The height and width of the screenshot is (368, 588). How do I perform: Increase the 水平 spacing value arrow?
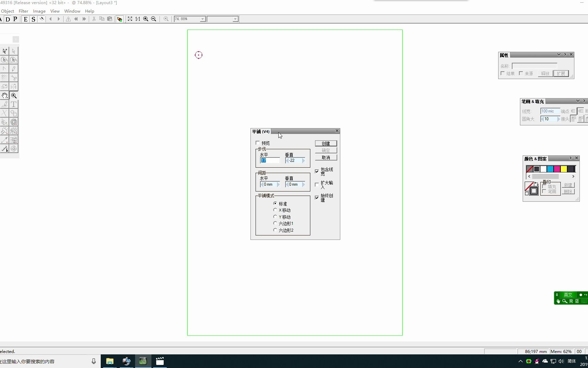278,184
